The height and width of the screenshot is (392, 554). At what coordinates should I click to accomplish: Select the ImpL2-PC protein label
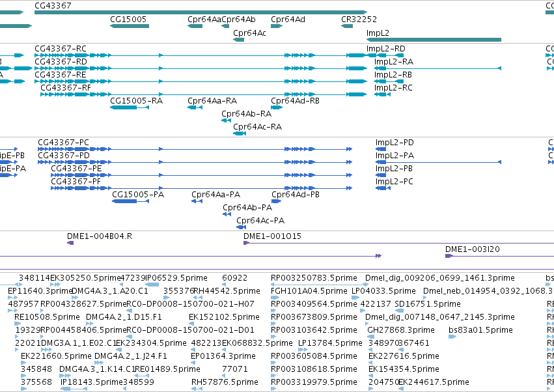tap(394, 182)
